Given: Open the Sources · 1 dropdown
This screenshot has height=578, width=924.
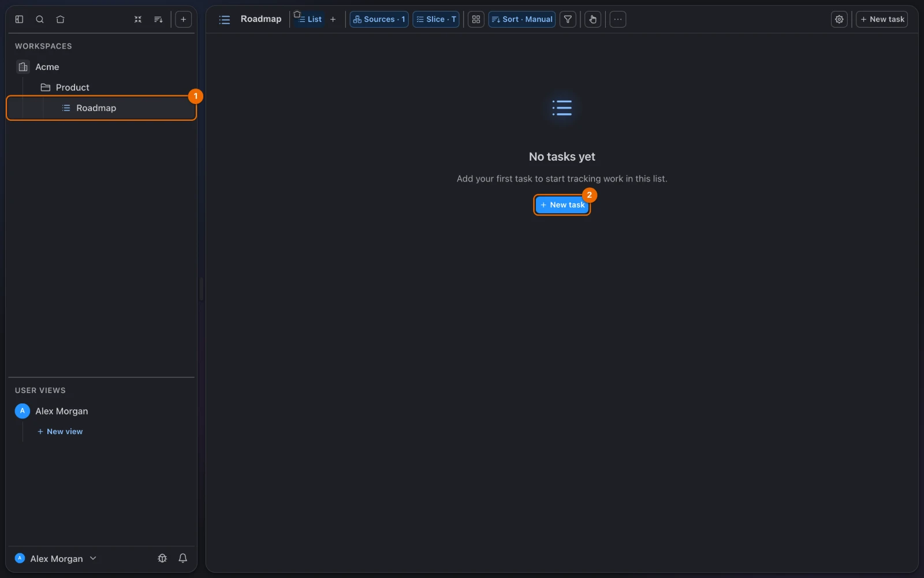Looking at the screenshot, I should [x=379, y=19].
